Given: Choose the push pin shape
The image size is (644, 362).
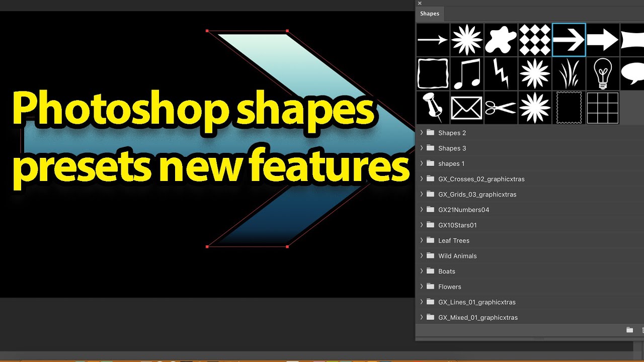Looking at the screenshot, I should click(x=433, y=108).
